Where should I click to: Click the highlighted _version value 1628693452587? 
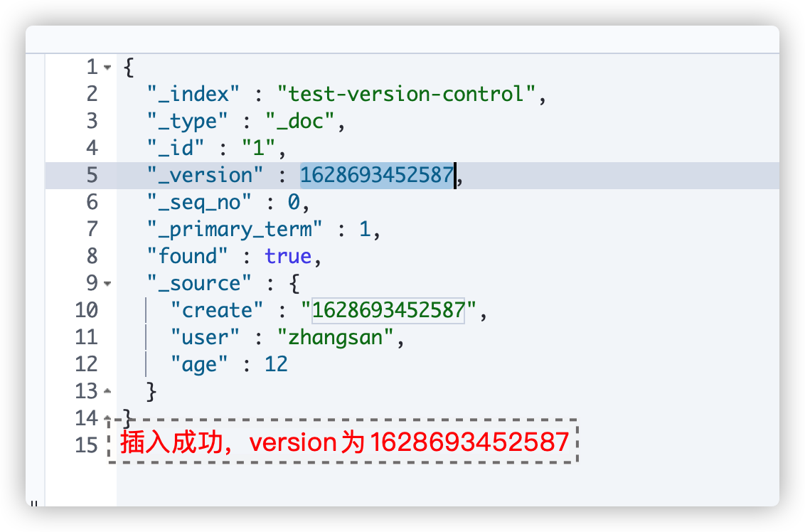377,175
